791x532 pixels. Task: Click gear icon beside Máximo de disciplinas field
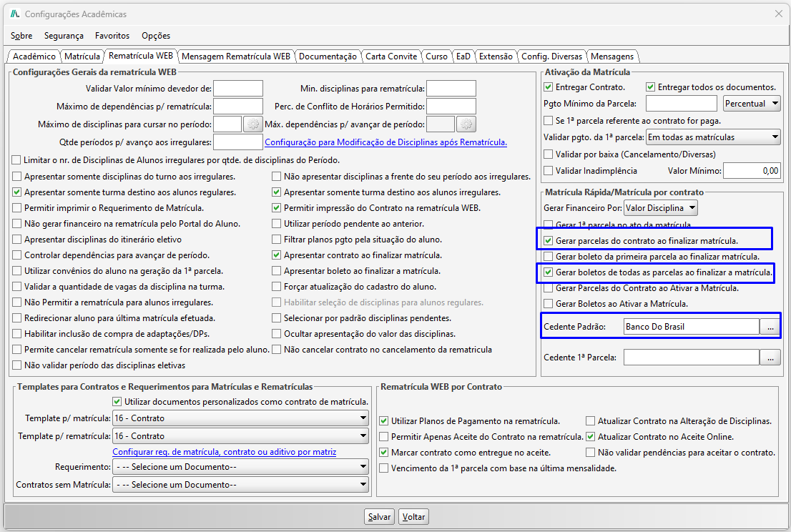(x=253, y=124)
